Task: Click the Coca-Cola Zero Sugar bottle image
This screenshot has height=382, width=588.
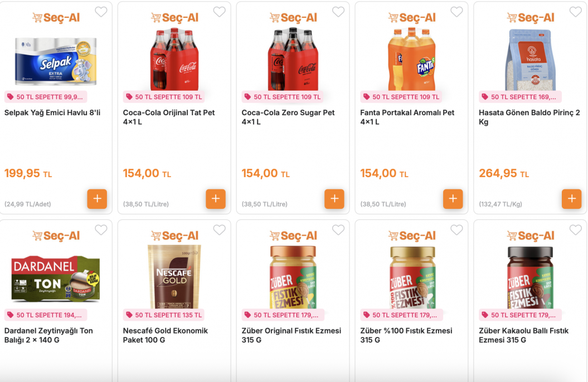Action: coord(293,59)
